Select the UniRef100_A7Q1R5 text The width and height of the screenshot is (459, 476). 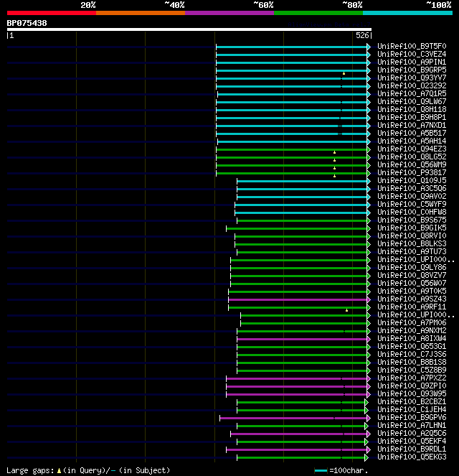click(412, 93)
